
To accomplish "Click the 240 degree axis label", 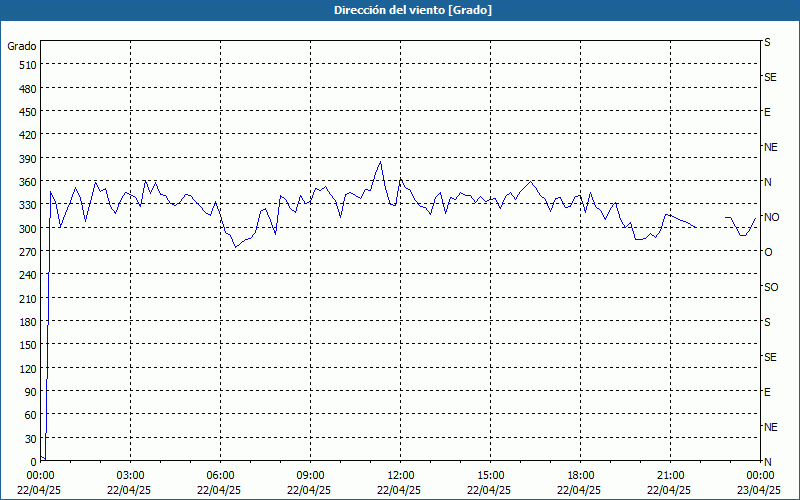I will tap(29, 276).
